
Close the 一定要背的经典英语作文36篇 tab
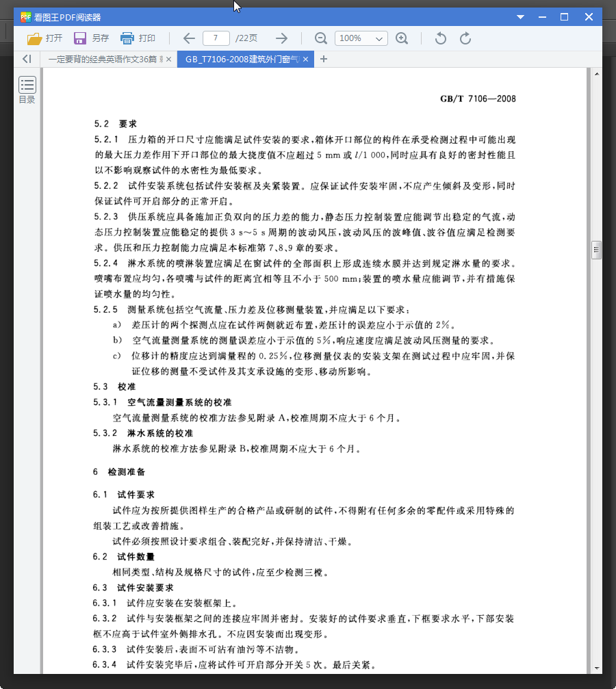coord(168,59)
